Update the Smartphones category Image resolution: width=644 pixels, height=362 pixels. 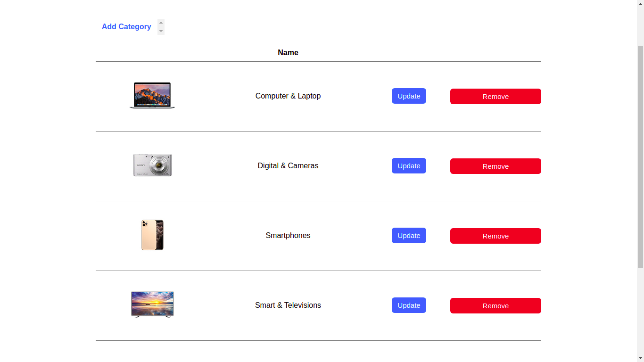(x=409, y=235)
